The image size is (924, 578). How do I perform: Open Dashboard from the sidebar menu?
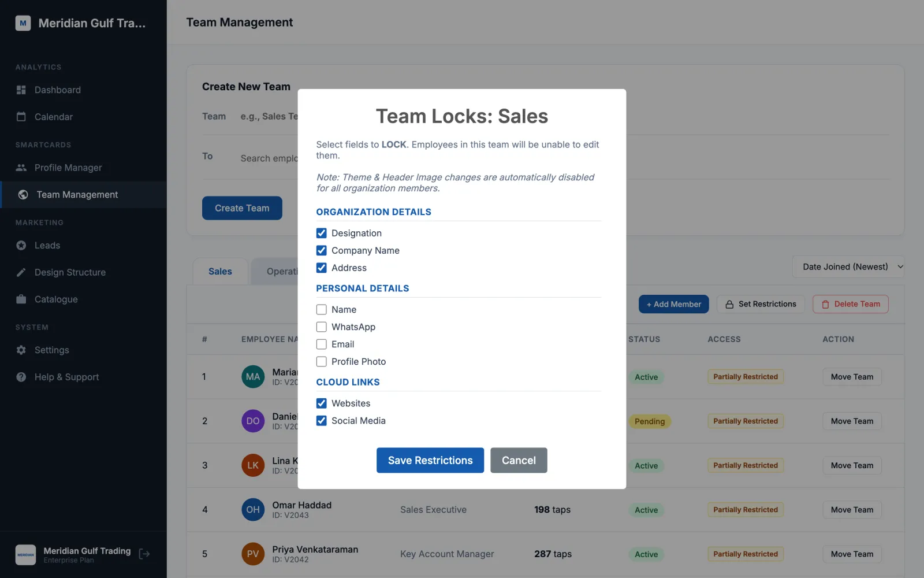(x=83, y=90)
